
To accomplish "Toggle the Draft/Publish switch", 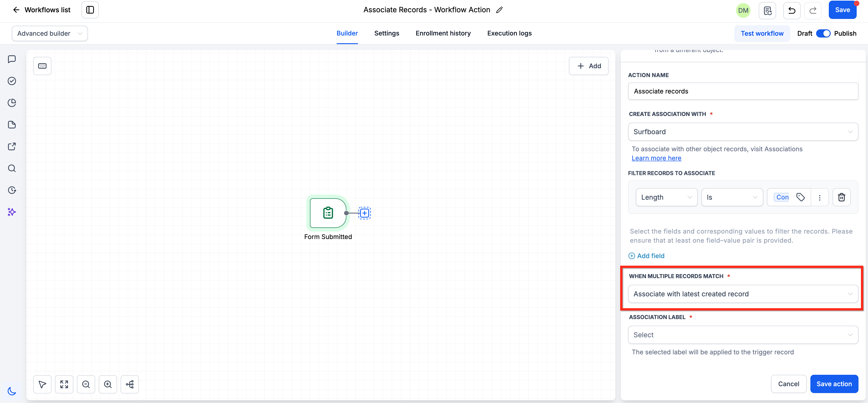I will coord(823,33).
